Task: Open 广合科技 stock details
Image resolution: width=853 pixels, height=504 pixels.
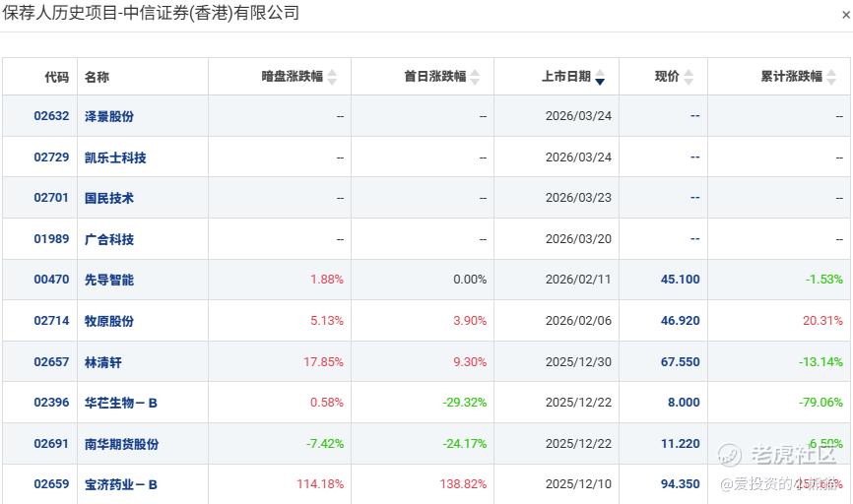Action: pos(108,239)
